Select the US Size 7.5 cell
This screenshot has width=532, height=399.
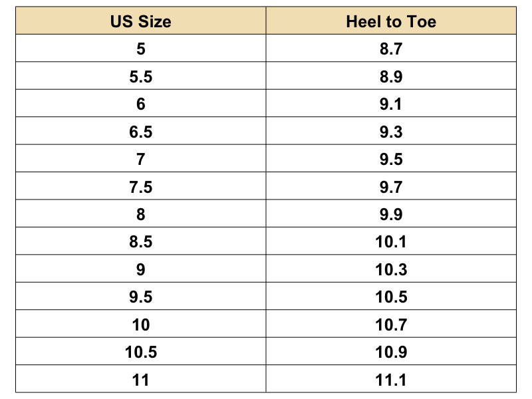tap(140, 187)
